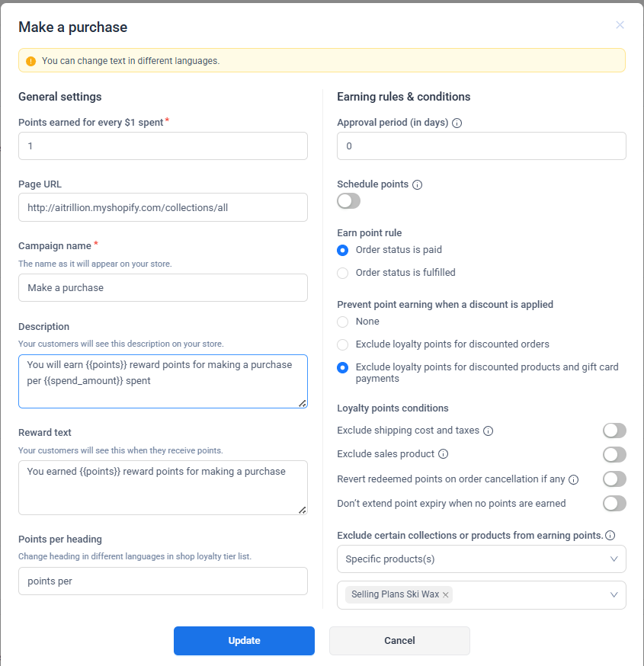
Task: Click info icon next to Schedule points
Action: pos(418,184)
